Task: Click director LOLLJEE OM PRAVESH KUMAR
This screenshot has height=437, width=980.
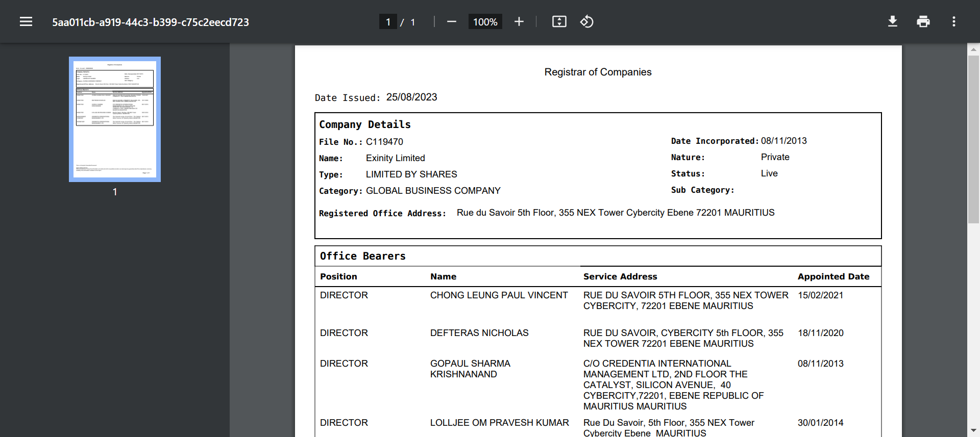Action: coord(499,423)
